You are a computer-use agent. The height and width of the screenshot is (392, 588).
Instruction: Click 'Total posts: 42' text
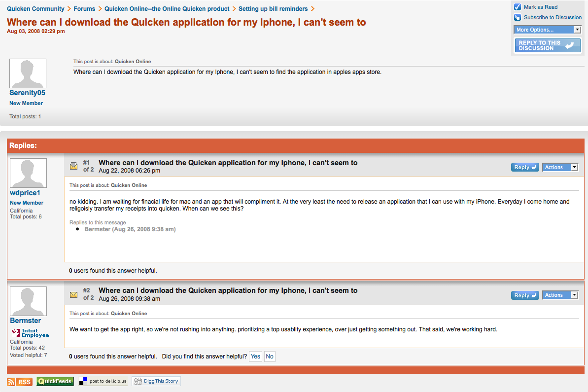point(28,348)
